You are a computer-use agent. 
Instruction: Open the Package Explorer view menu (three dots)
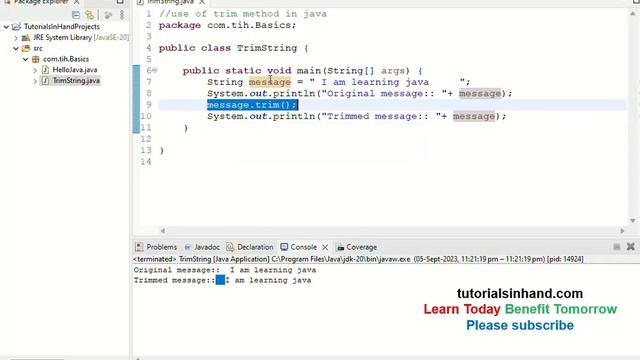click(x=122, y=15)
